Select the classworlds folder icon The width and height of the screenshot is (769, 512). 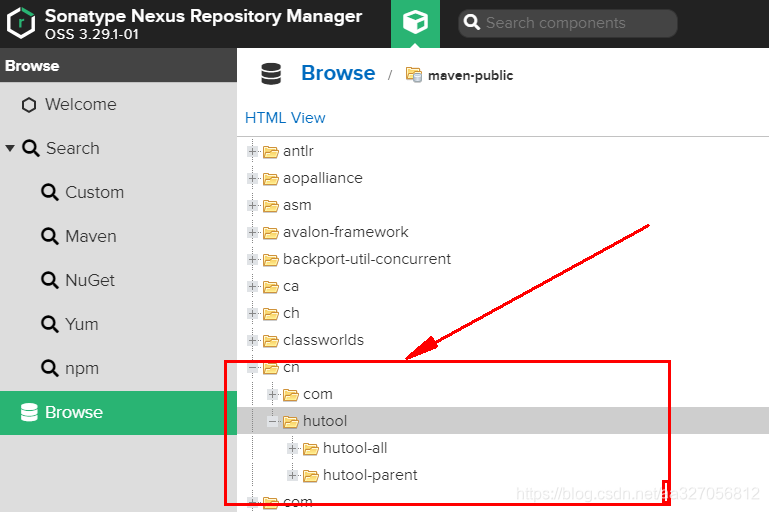pyautogui.click(x=270, y=340)
